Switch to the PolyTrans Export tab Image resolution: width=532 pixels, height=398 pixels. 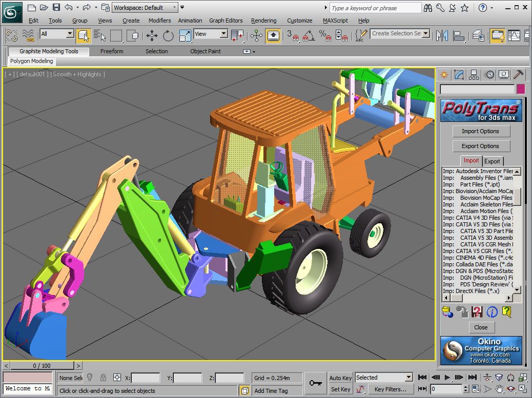click(x=492, y=161)
